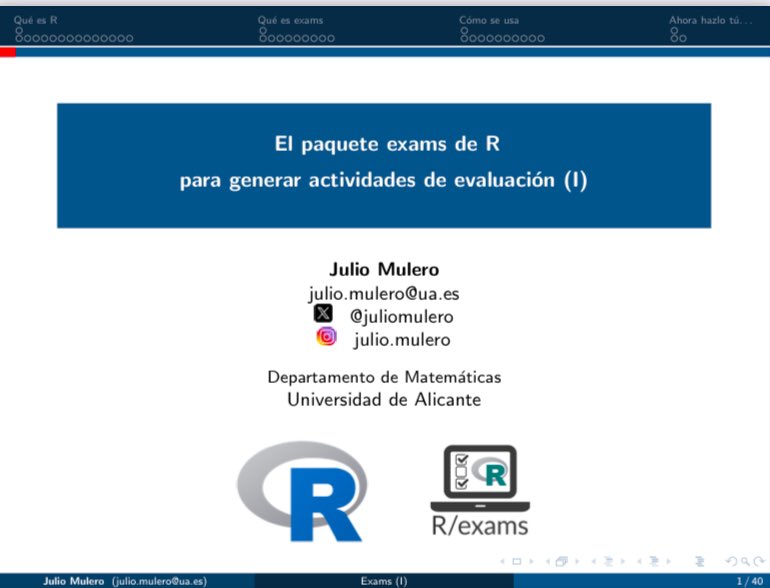Click the author name 'Julio Mulero' in slide body
The image size is (770, 588).
pyautogui.click(x=384, y=269)
